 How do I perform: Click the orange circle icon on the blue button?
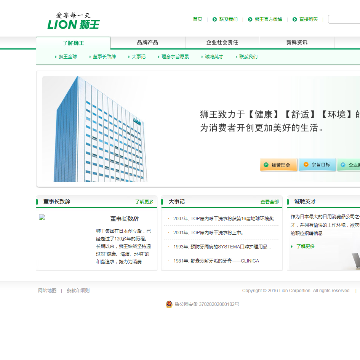pyautogui.click(x=306, y=165)
